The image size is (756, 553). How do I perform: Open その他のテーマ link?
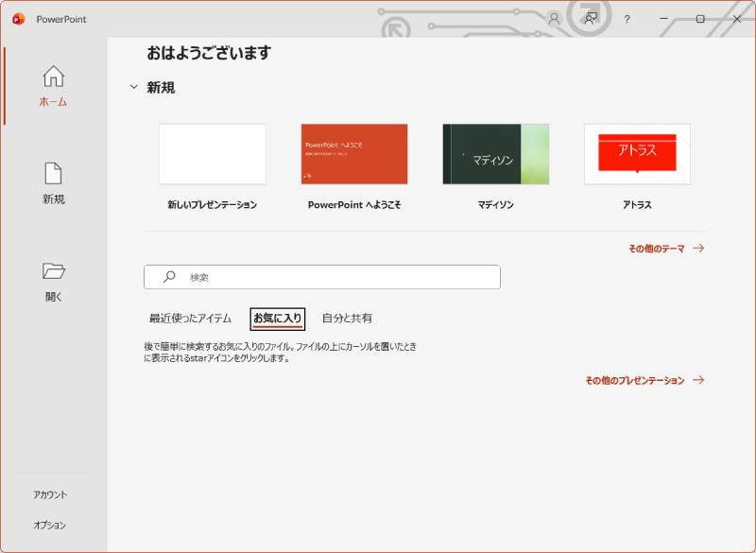(x=665, y=249)
